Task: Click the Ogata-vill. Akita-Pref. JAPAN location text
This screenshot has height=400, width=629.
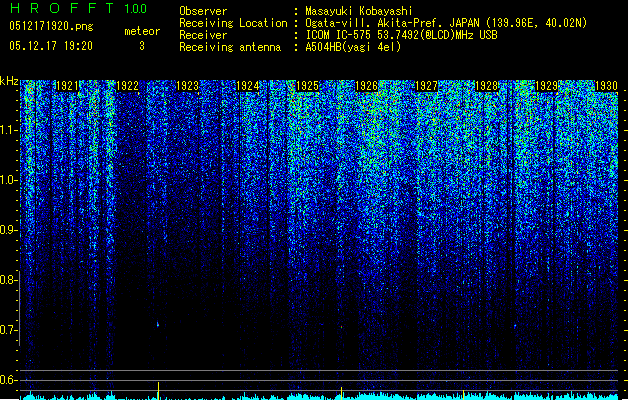Action: pos(446,23)
